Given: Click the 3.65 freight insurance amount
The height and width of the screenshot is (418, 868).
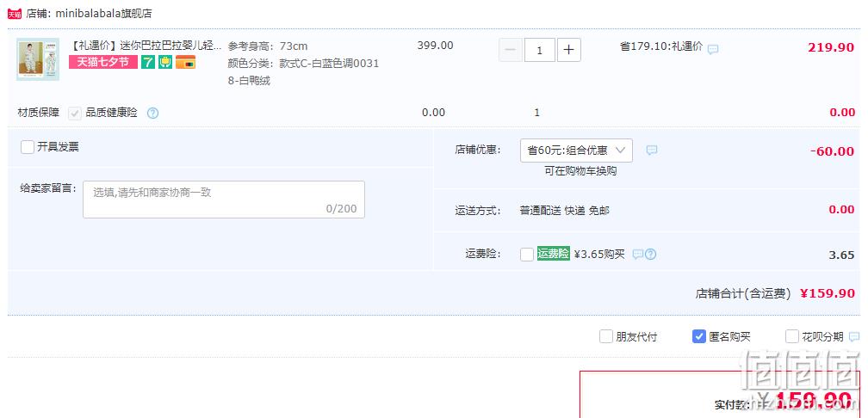Looking at the screenshot, I should pyautogui.click(x=841, y=255).
